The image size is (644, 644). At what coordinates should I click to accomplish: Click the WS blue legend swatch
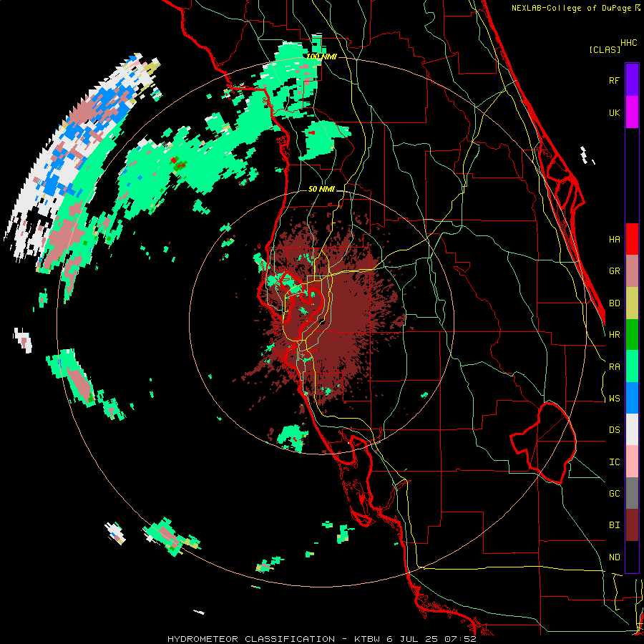coord(632,398)
